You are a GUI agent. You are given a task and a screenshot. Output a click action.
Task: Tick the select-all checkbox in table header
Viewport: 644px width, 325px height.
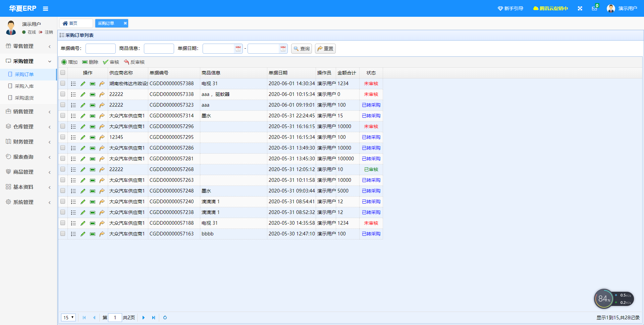tap(63, 73)
